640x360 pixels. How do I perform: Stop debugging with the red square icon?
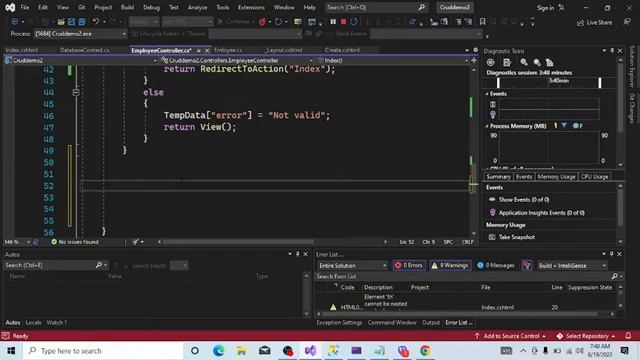click(343, 22)
